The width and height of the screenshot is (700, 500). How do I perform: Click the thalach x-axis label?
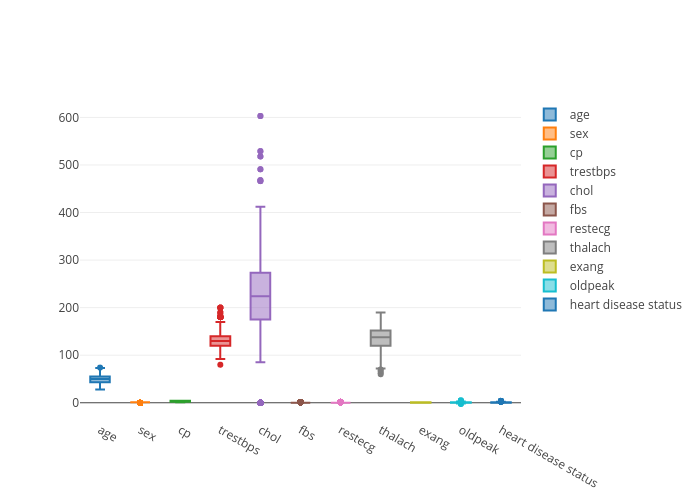click(397, 439)
